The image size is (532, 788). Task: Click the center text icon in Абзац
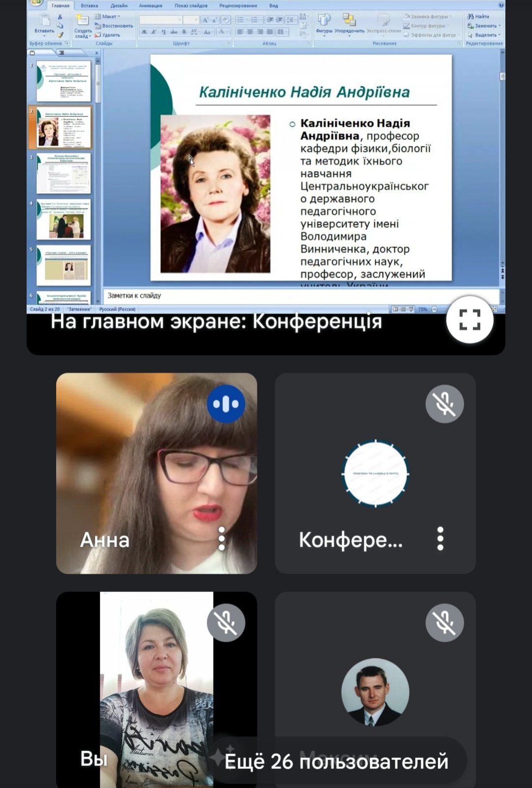(250, 32)
